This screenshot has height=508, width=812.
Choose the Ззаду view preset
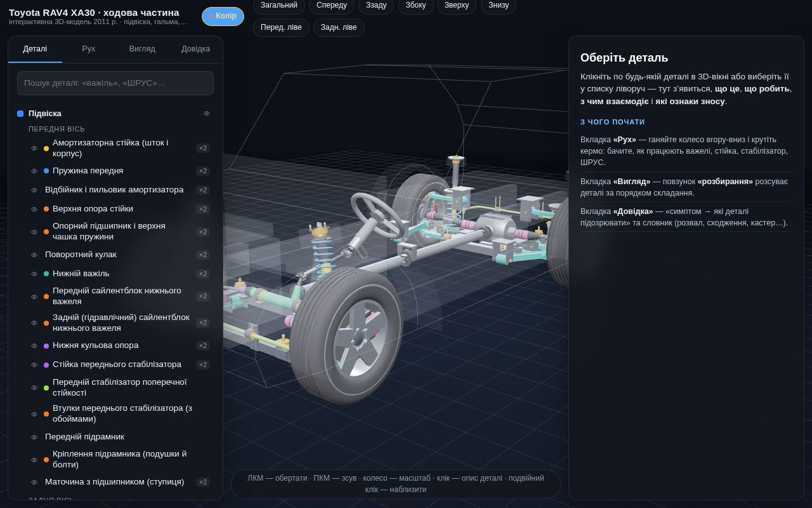click(376, 6)
